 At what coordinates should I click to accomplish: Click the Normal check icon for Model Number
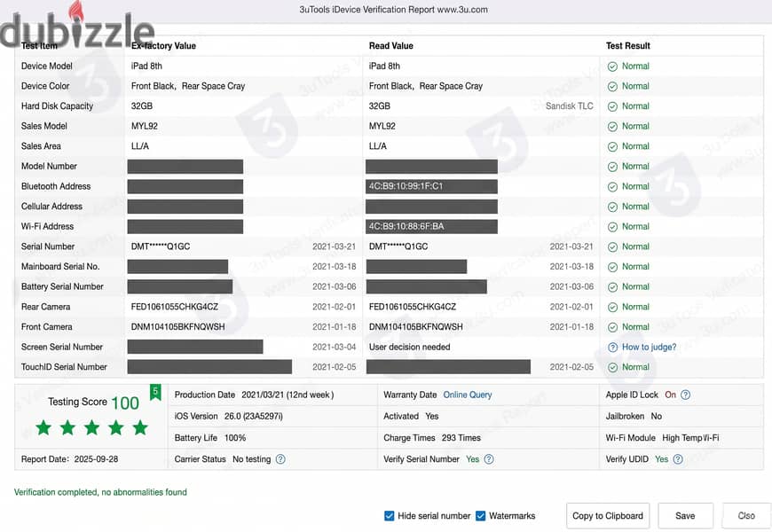612,167
